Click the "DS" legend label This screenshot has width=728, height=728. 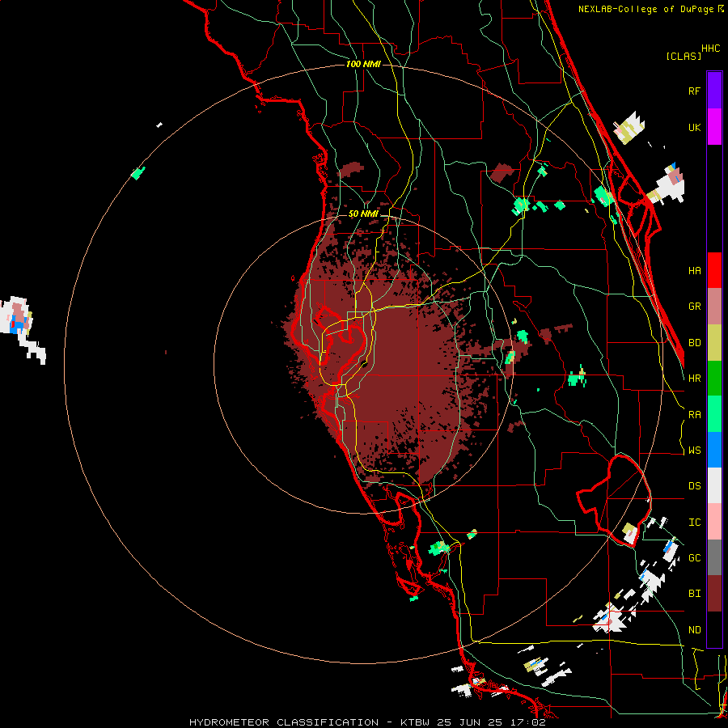pos(695,486)
